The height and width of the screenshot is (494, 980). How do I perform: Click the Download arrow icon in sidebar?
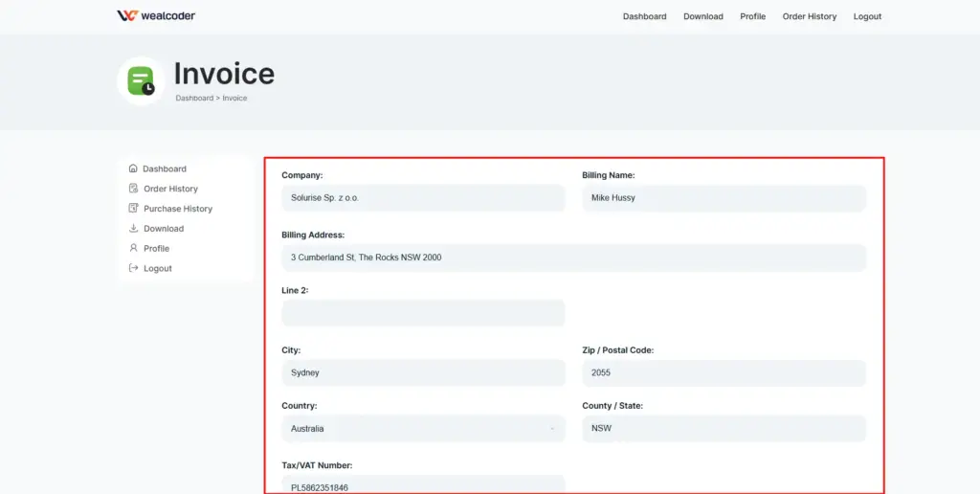click(133, 229)
